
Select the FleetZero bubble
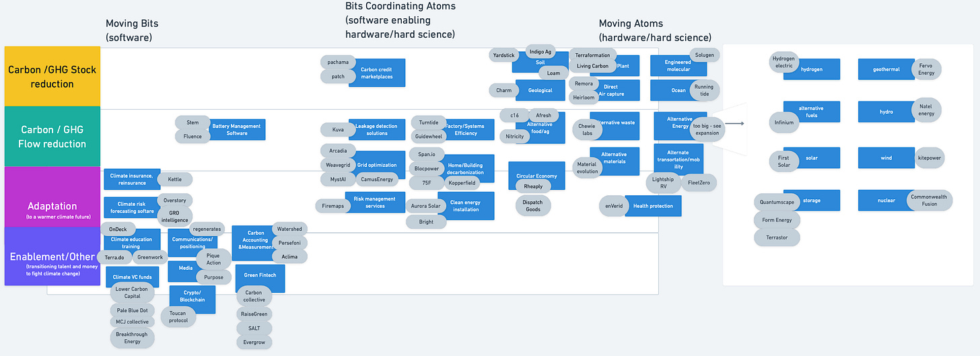(x=699, y=182)
